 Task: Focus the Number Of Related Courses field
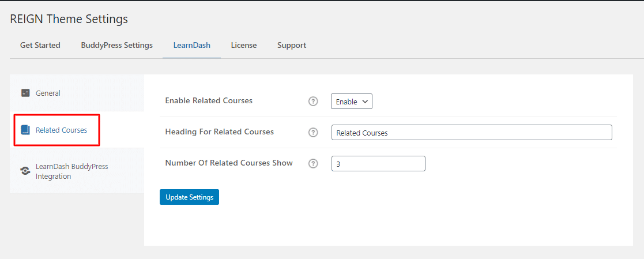pyautogui.click(x=378, y=164)
